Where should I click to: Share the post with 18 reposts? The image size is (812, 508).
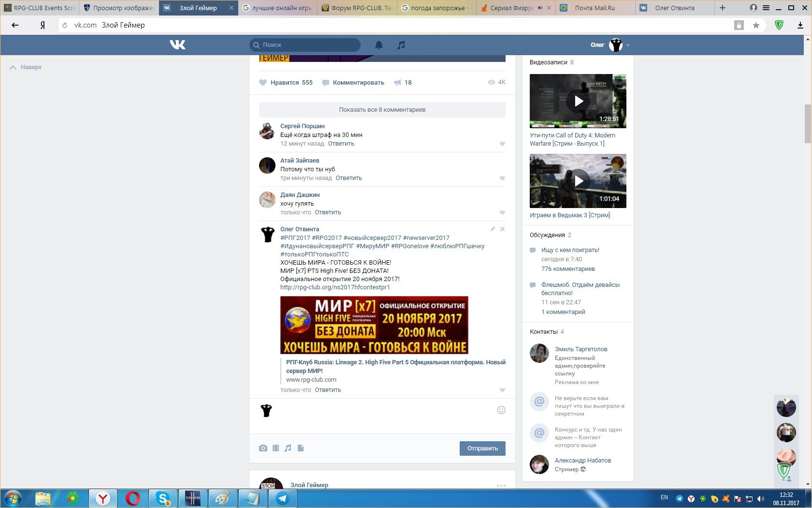point(403,83)
